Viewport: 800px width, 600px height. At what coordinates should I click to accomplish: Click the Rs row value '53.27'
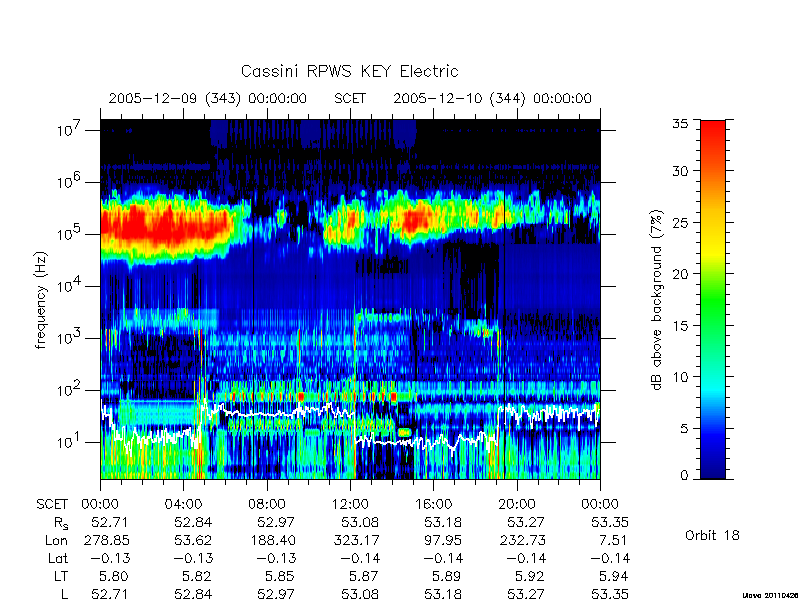[x=526, y=522]
